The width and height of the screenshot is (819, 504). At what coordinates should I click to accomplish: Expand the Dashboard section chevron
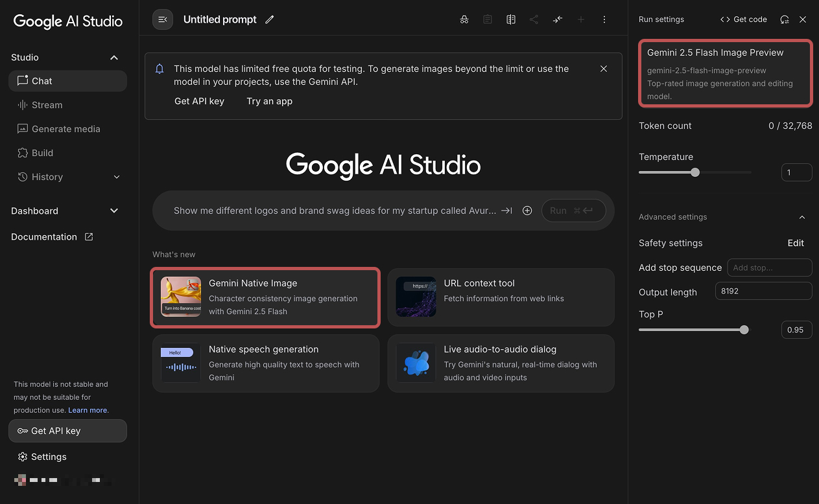coord(114,211)
